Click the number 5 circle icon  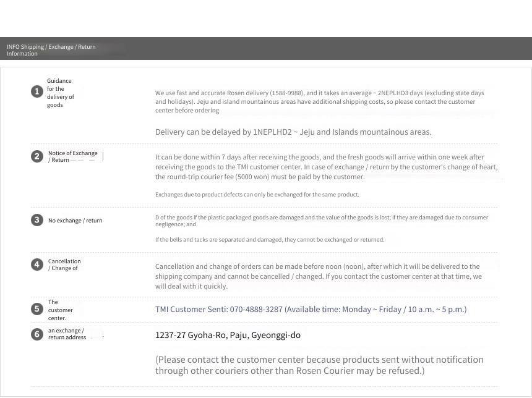tap(37, 309)
